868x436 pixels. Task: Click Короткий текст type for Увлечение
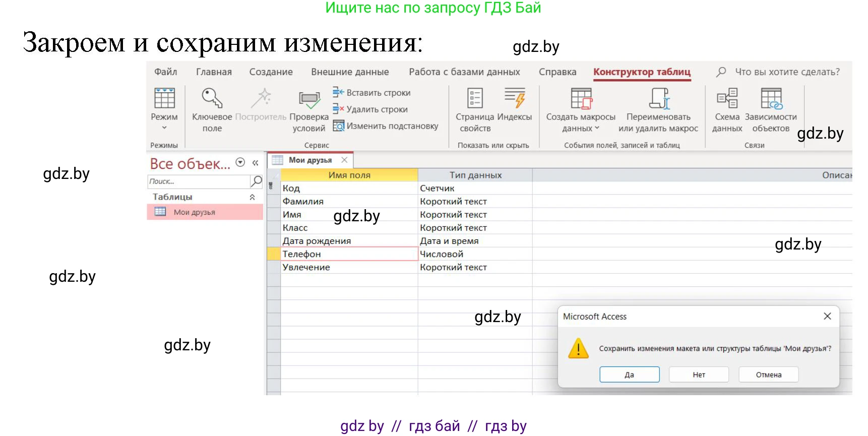click(x=475, y=267)
